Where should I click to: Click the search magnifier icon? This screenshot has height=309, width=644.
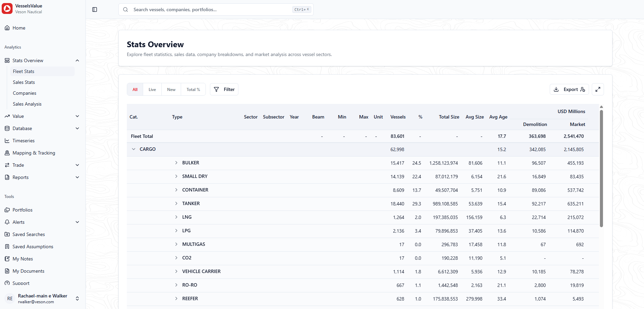click(125, 10)
